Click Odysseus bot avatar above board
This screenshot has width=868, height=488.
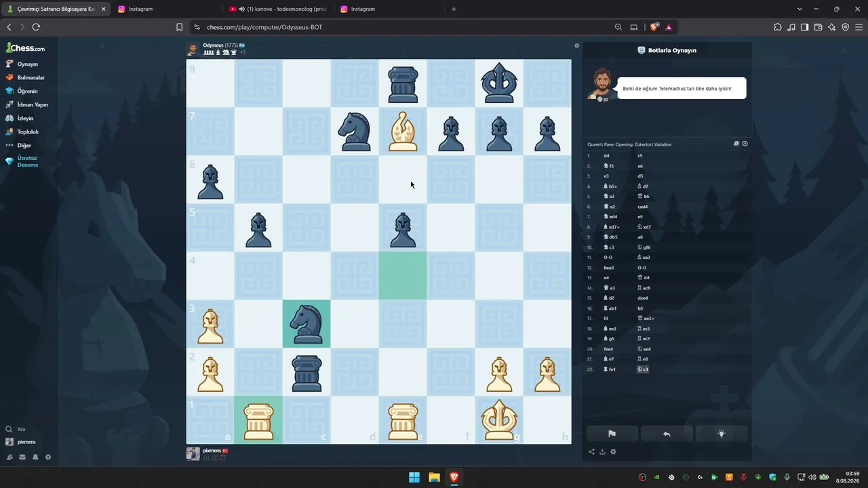tap(193, 49)
